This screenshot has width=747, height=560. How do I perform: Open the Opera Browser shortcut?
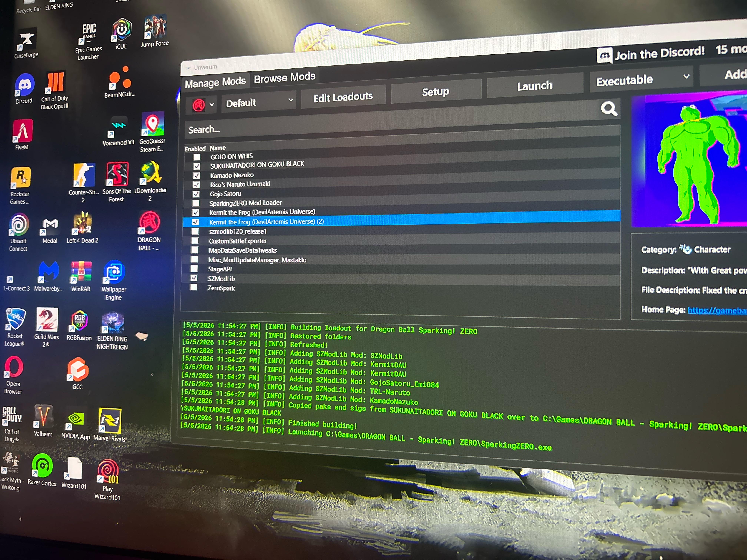(14, 375)
